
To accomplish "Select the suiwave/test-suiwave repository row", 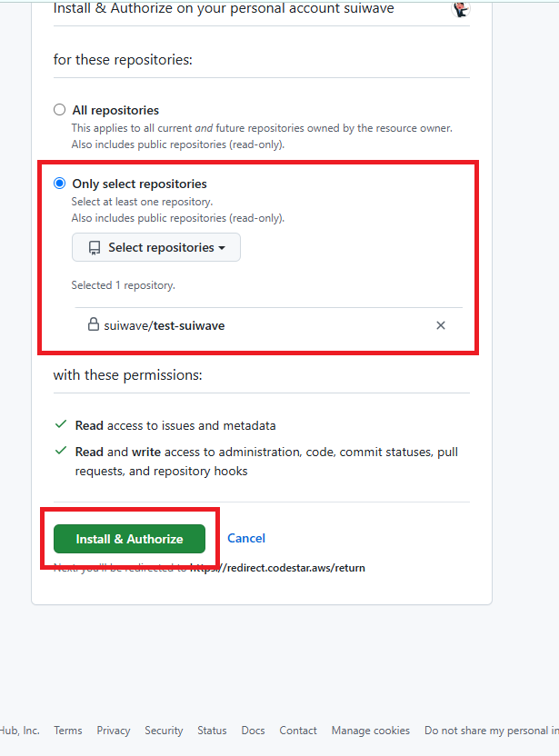I will coord(164,324).
